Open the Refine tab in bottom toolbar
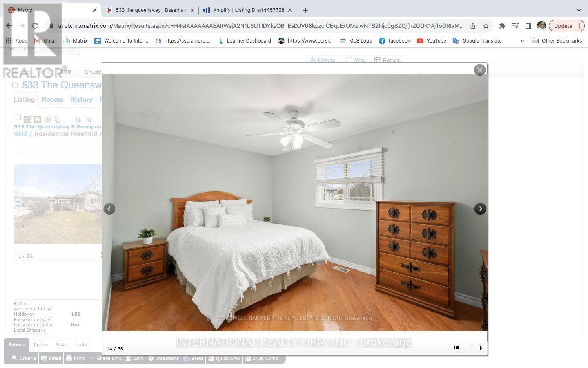Image resolution: width=588 pixels, height=368 pixels. [x=41, y=345]
